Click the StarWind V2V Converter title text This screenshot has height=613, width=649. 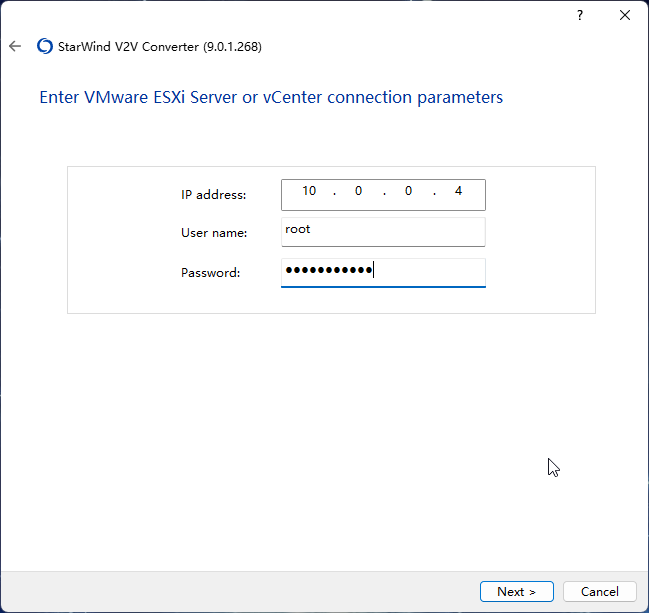click(160, 47)
